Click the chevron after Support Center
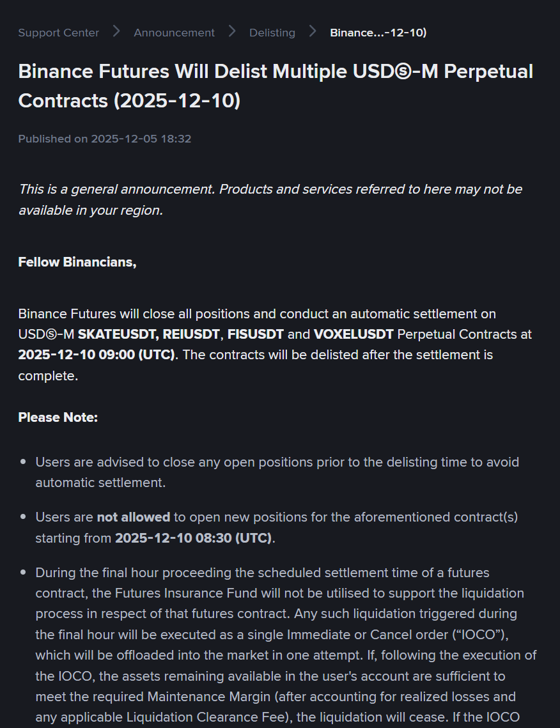Viewport: 560px width, 728px height. tap(116, 31)
